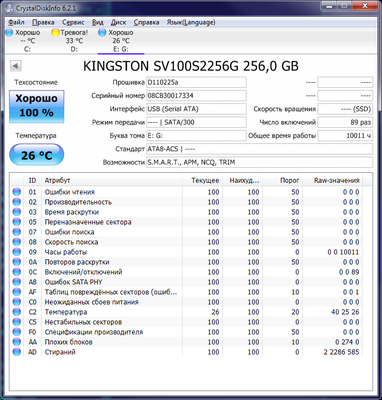
Task: Click the serial number field 08CB30017334
Action: 196,96
